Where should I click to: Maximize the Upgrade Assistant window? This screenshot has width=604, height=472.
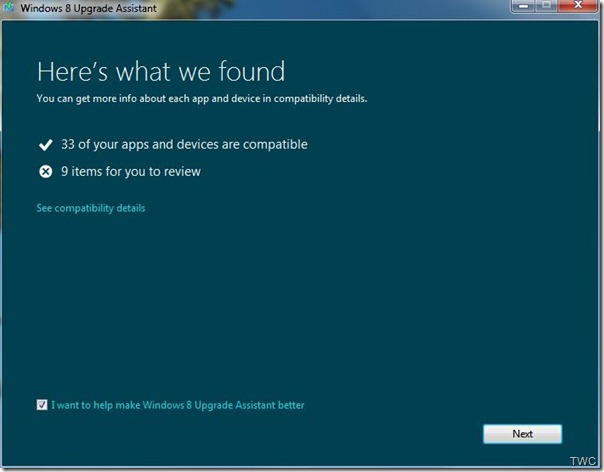coord(546,6)
